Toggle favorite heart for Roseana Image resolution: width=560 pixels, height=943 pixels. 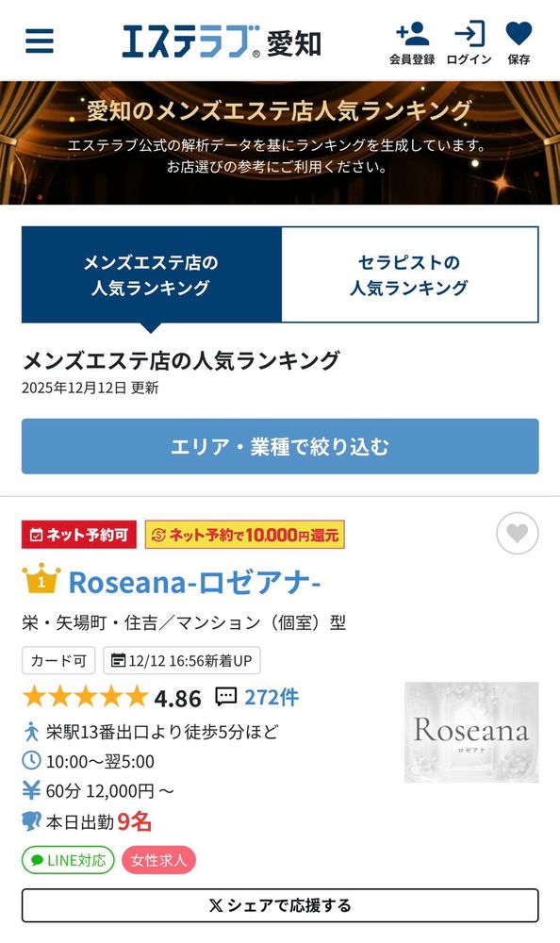coord(518,533)
